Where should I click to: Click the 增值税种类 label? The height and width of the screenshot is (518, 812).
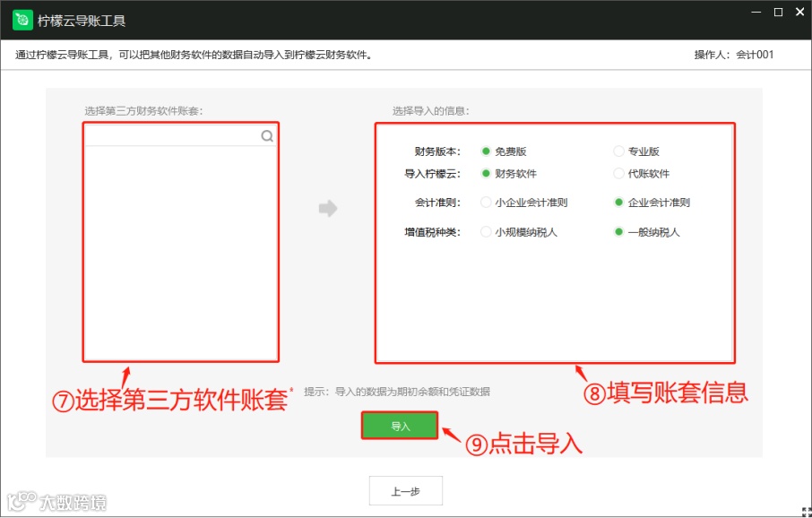(x=432, y=232)
